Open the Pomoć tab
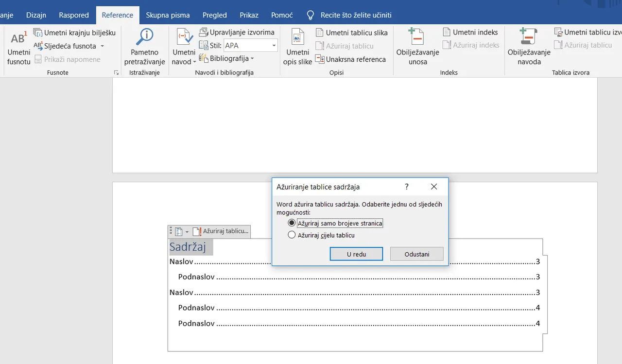 (x=282, y=15)
